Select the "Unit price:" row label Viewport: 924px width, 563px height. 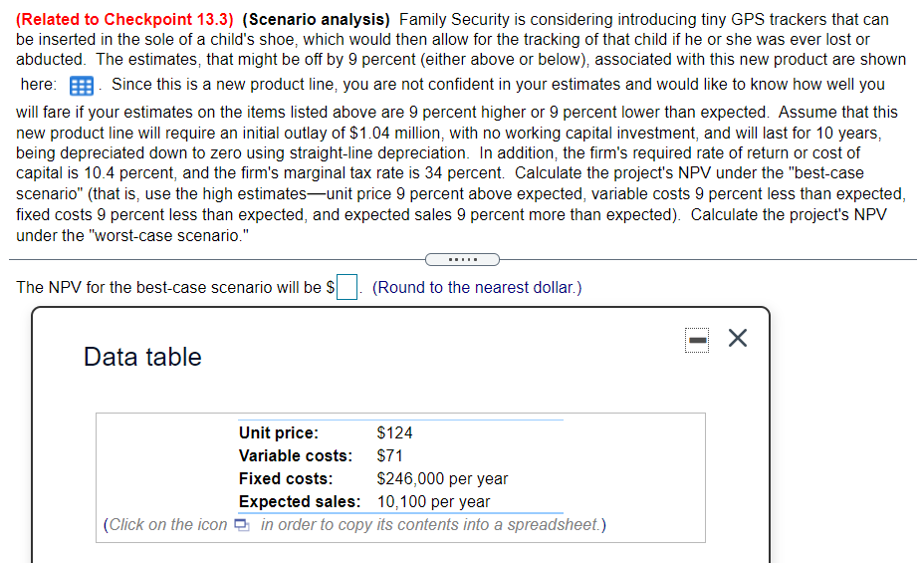[x=279, y=432]
